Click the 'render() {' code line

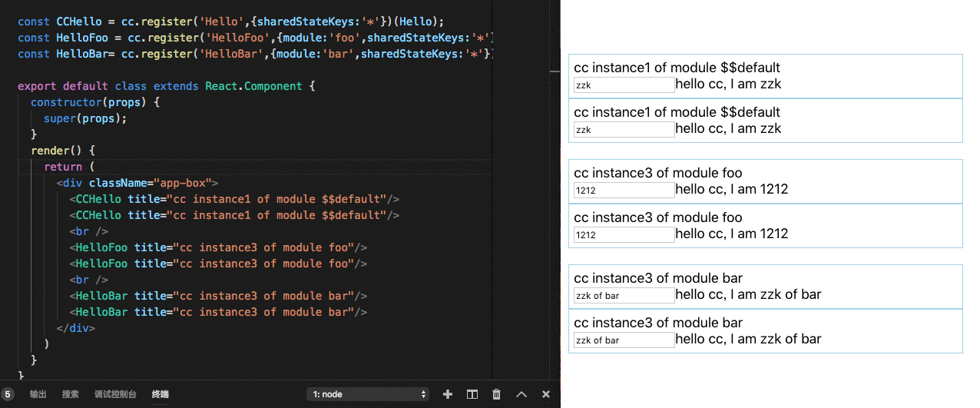(63, 151)
